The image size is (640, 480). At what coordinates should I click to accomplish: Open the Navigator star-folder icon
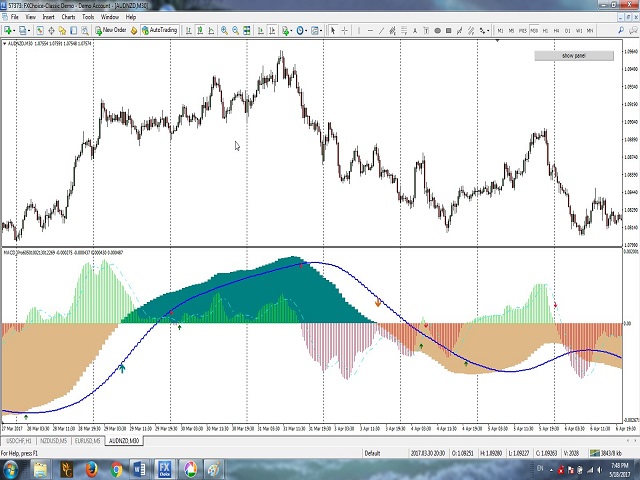pos(62,31)
